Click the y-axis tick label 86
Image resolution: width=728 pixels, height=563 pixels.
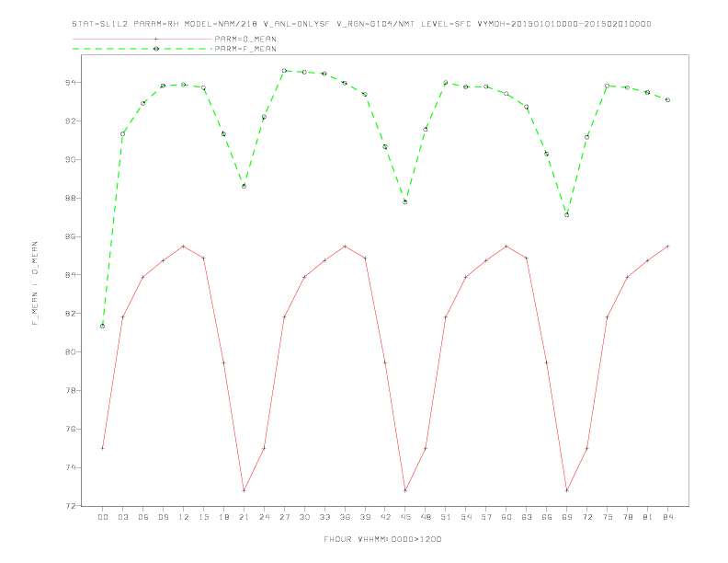click(71, 237)
